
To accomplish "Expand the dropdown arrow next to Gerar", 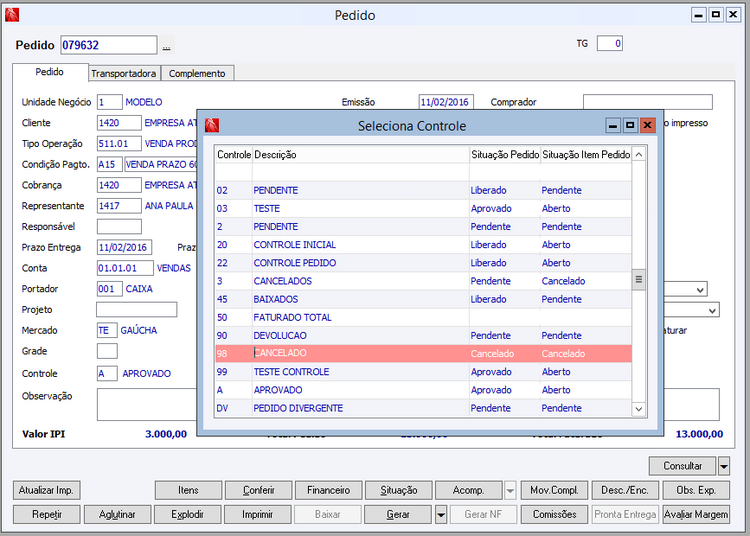I will click(441, 515).
